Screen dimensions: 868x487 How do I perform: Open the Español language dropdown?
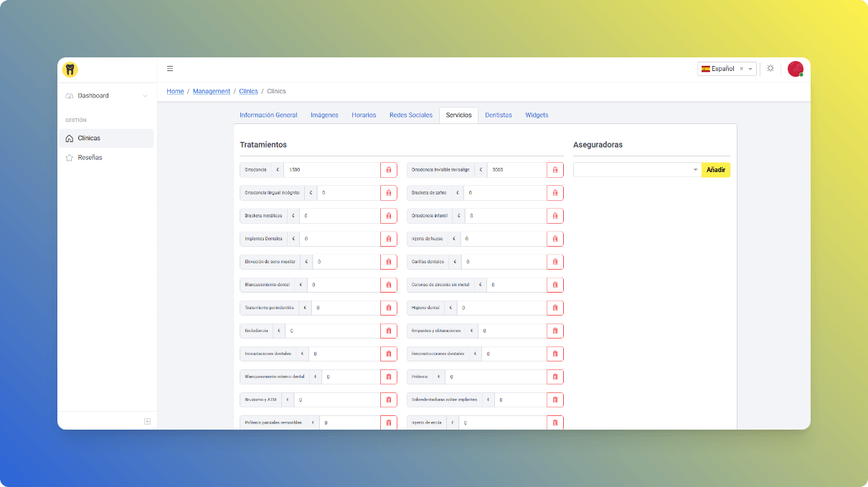pos(750,69)
